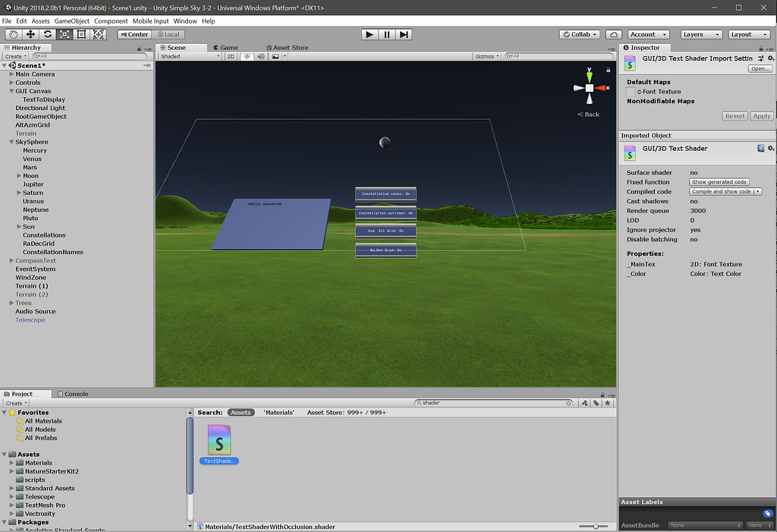Filter search by 'Materials' folder

click(279, 413)
